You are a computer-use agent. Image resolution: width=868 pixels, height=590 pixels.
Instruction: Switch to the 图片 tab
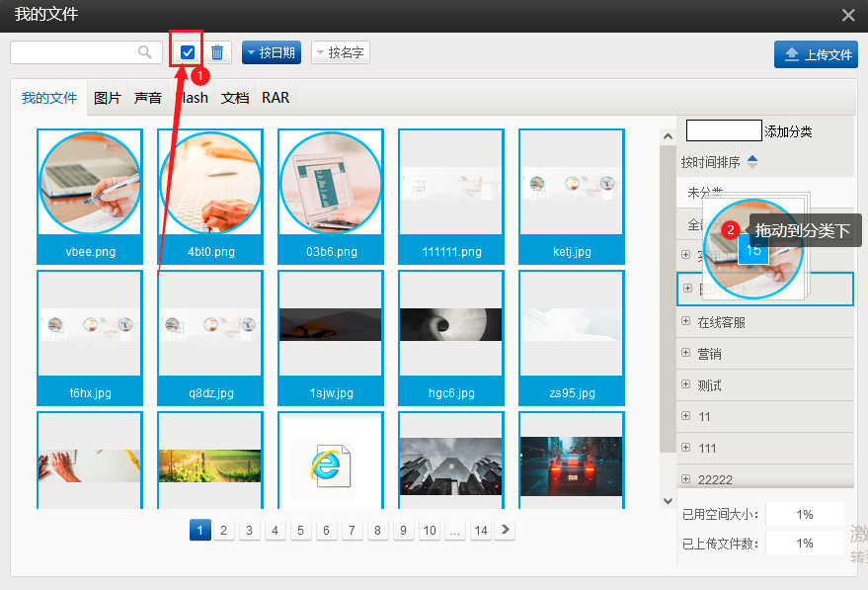(108, 98)
